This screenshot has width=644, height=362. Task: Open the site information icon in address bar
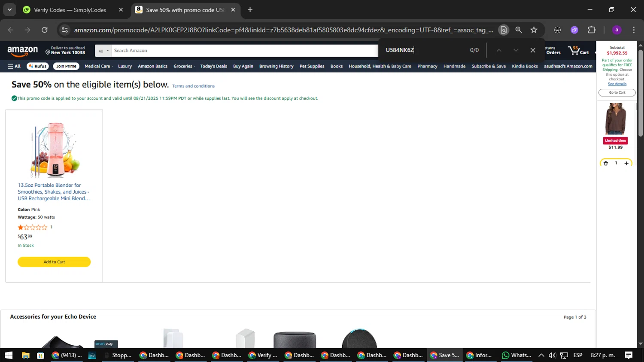[65, 30]
